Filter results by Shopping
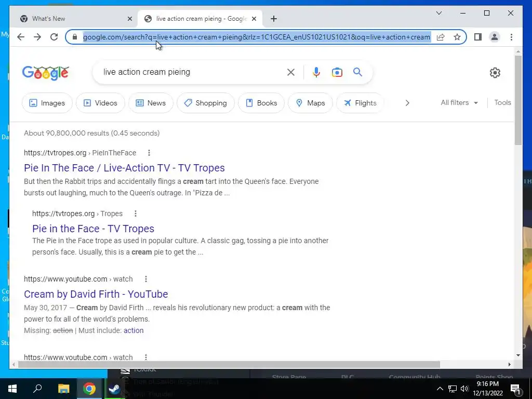The height and width of the screenshot is (399, 532). coord(206,103)
